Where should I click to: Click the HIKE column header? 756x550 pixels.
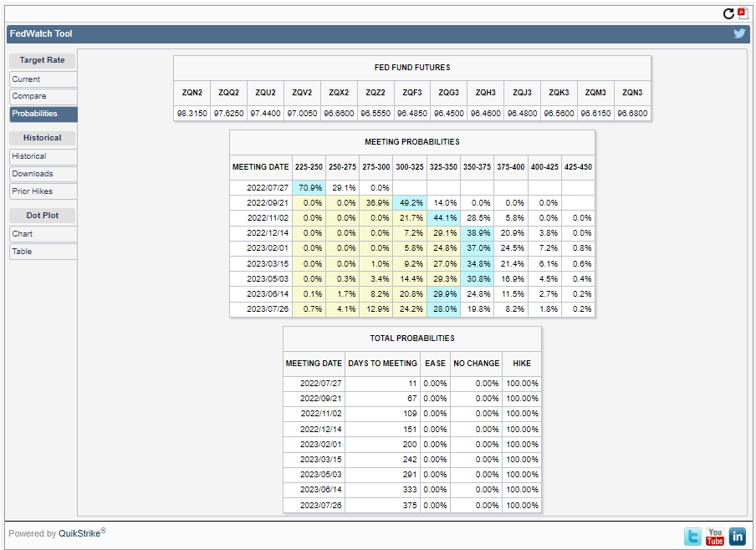tap(522, 364)
